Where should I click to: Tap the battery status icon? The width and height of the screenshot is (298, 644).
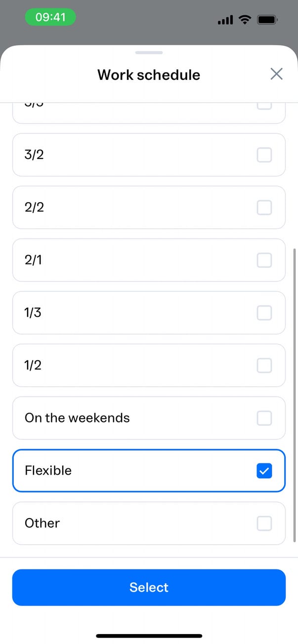[268, 20]
